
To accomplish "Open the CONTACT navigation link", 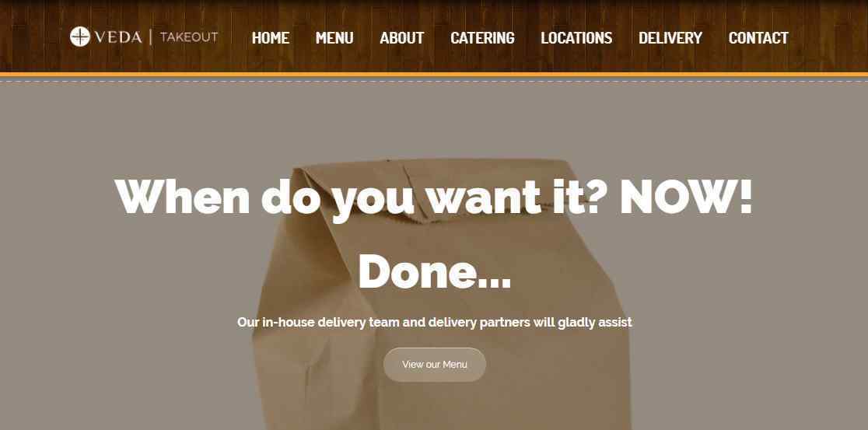I will 758,37.
